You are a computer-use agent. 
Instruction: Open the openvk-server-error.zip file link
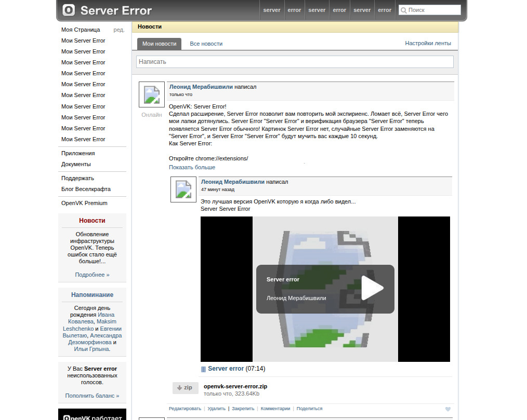click(235, 386)
